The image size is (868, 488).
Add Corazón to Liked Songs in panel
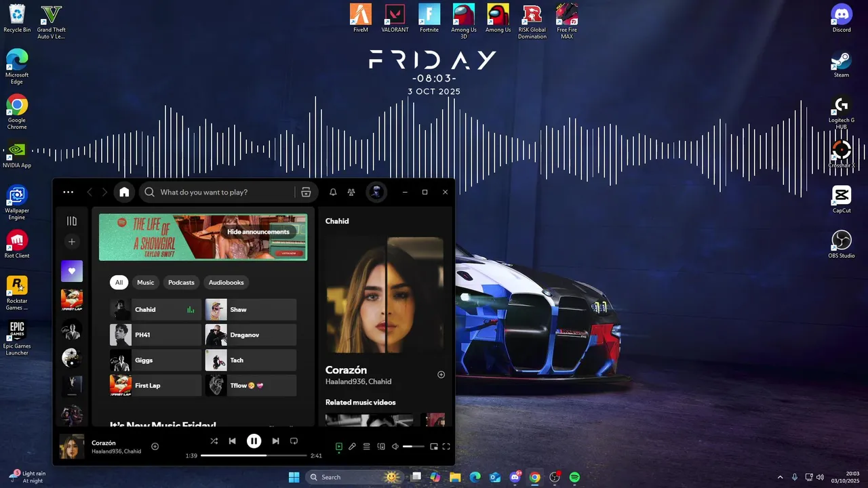[441, 375]
